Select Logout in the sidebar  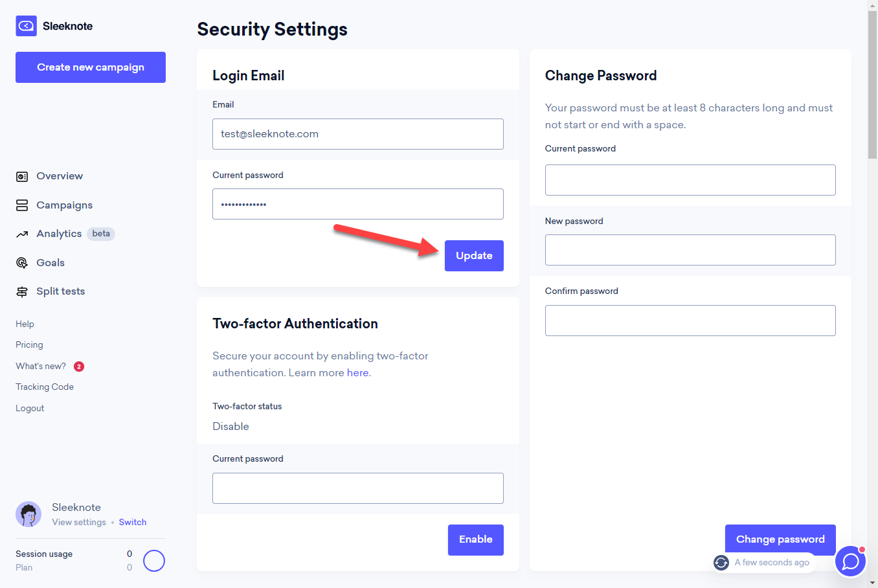30,409
